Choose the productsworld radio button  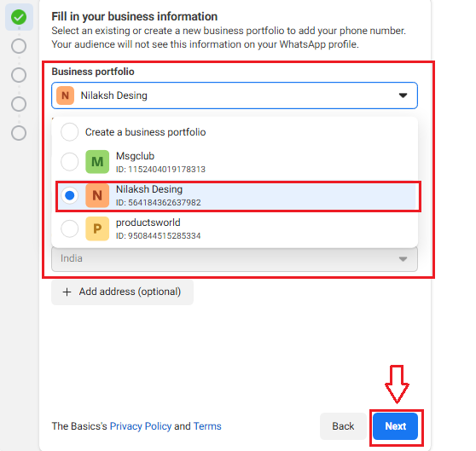[x=69, y=228]
